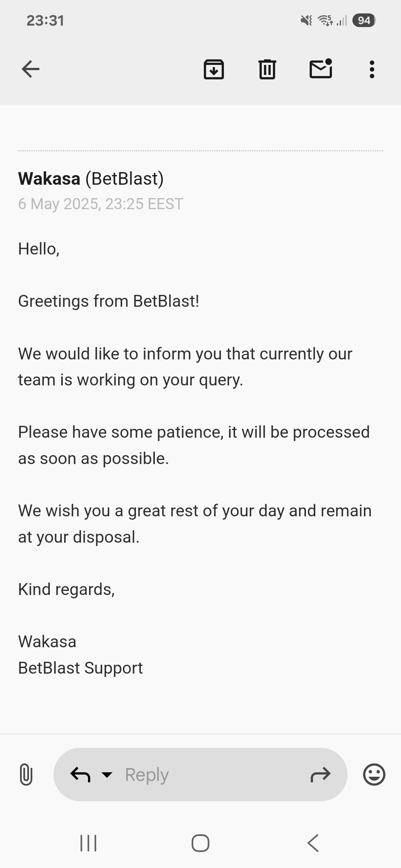Tap the battery indicator showing 94

tap(364, 20)
